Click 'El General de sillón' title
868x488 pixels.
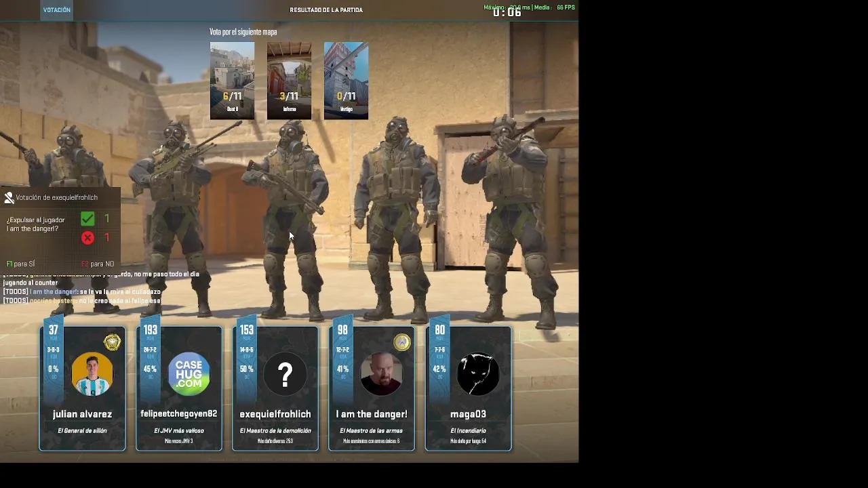(x=82, y=431)
